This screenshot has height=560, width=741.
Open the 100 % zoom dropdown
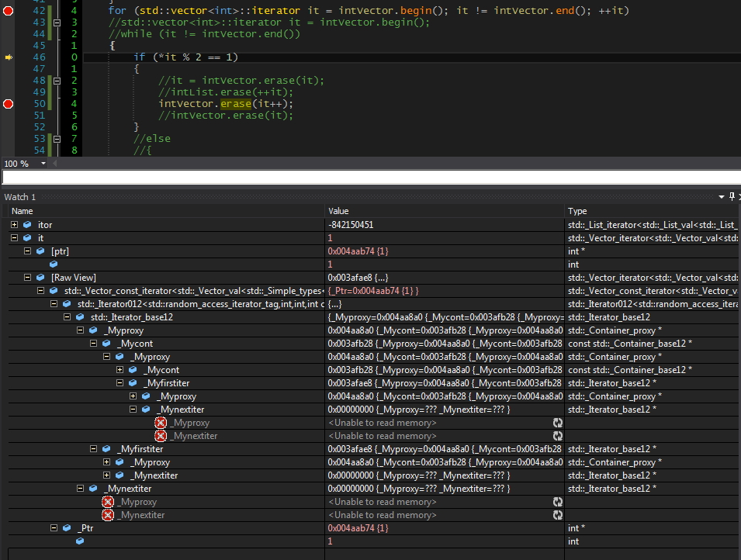[43, 164]
